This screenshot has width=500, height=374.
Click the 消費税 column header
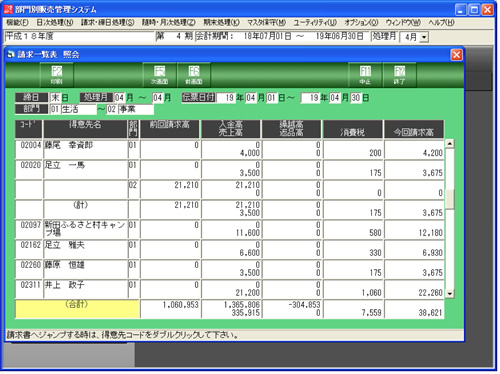point(353,129)
